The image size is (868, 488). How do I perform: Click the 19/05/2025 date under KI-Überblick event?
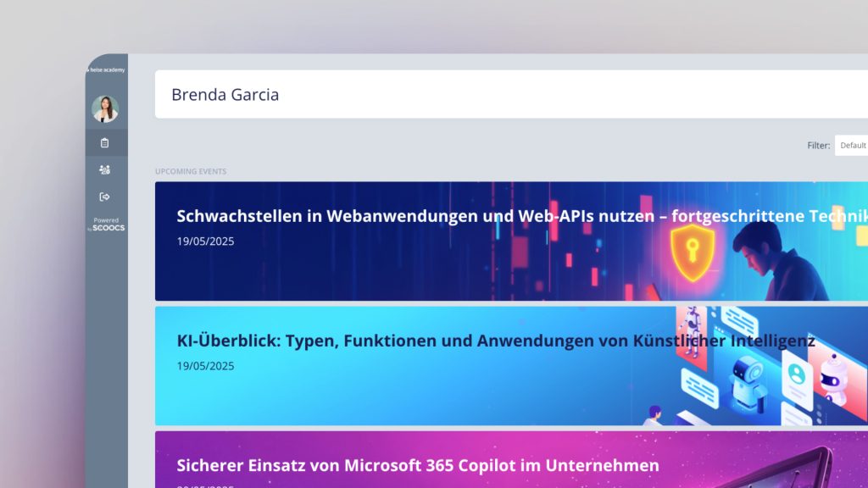click(x=205, y=366)
